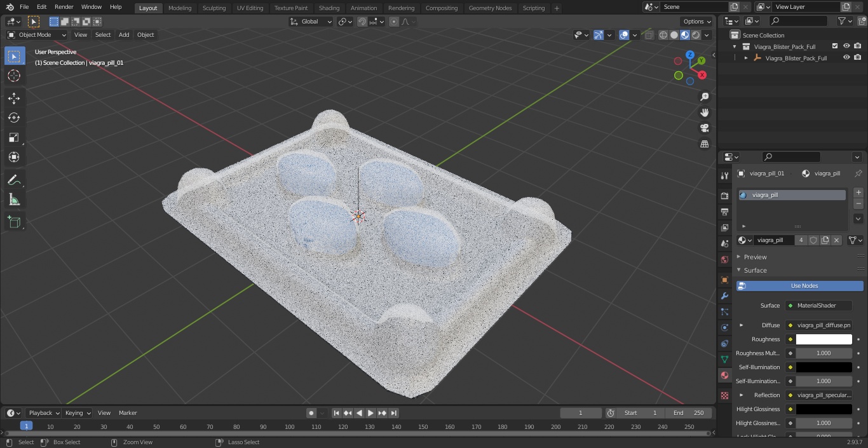868x448 pixels.
Task: Switch to the Modeling workspace tab
Action: click(x=180, y=8)
